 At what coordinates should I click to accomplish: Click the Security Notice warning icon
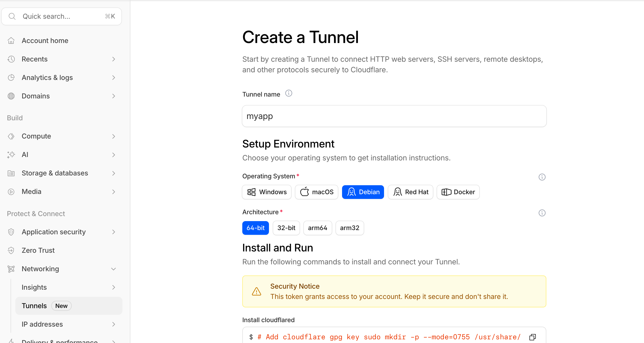pyautogui.click(x=257, y=292)
